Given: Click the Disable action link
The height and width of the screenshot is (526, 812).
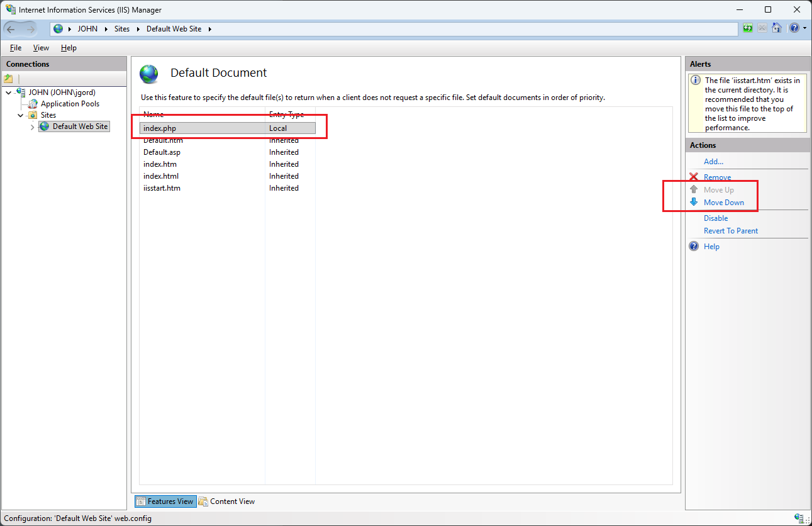Looking at the screenshot, I should (716, 218).
